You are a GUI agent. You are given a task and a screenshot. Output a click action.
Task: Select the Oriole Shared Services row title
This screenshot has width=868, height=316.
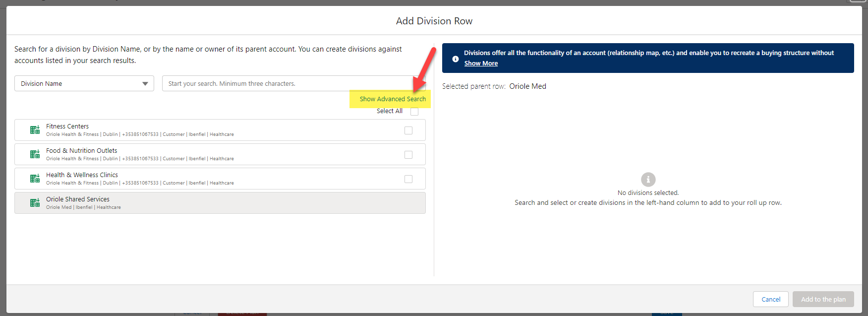pyautogui.click(x=78, y=199)
